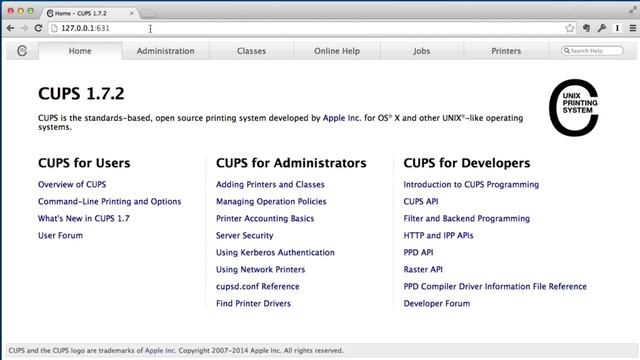Click the CUPS for Developers heading
This screenshot has height=360, width=640.
pos(467,163)
